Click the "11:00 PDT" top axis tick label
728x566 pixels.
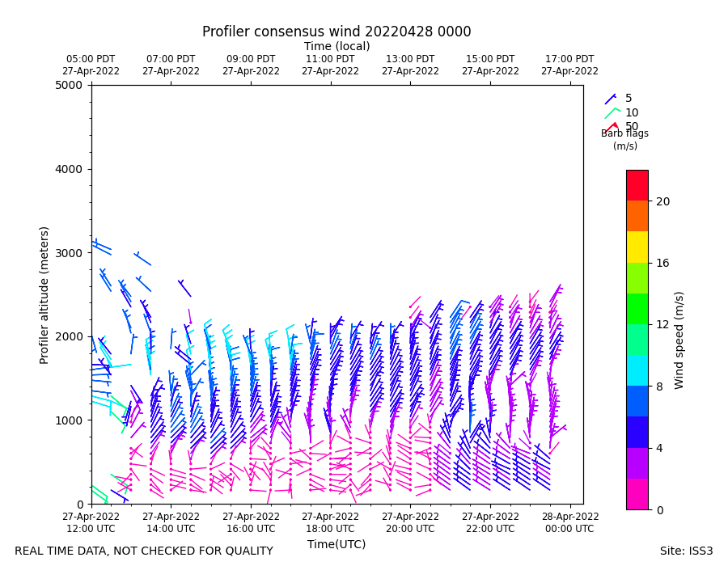tap(330, 59)
